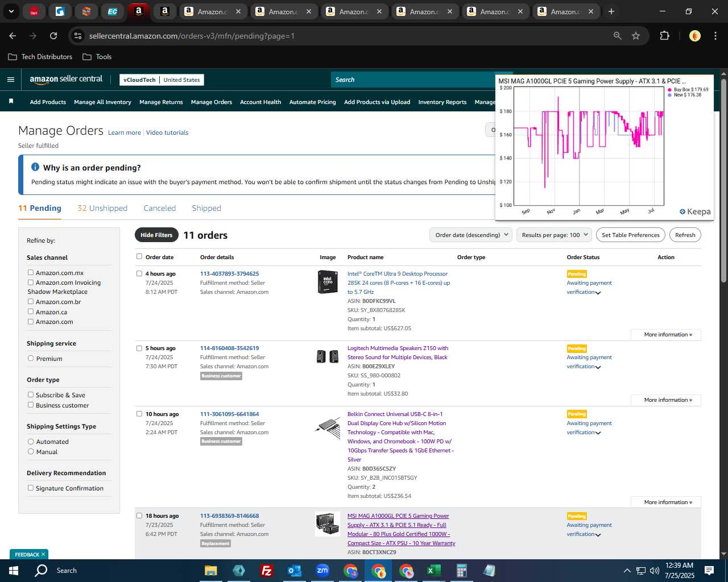Viewport: 728px width, 582px height.
Task: Open the Calculator from the taskbar
Action: point(461,571)
